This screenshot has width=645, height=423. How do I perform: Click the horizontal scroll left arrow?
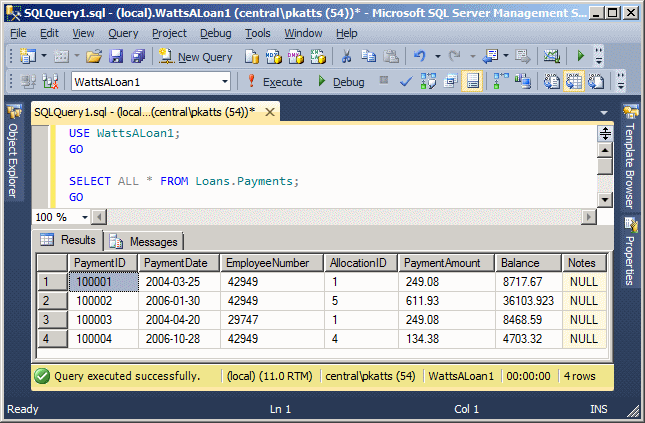pos(99,217)
